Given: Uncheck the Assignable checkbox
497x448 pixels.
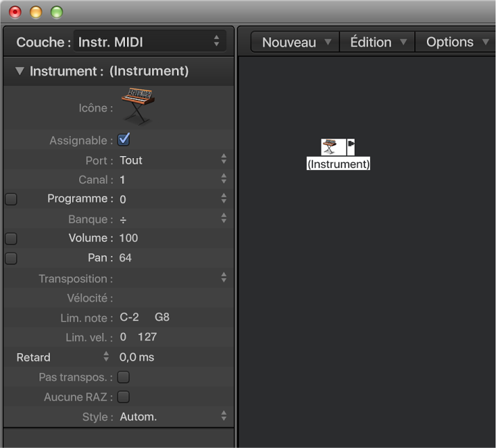Looking at the screenshot, I should pyautogui.click(x=124, y=140).
